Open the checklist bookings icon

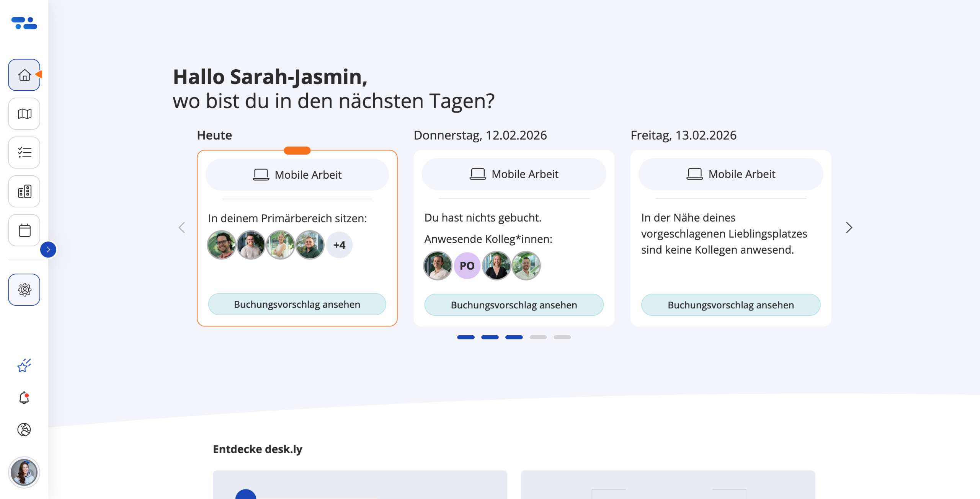(24, 153)
